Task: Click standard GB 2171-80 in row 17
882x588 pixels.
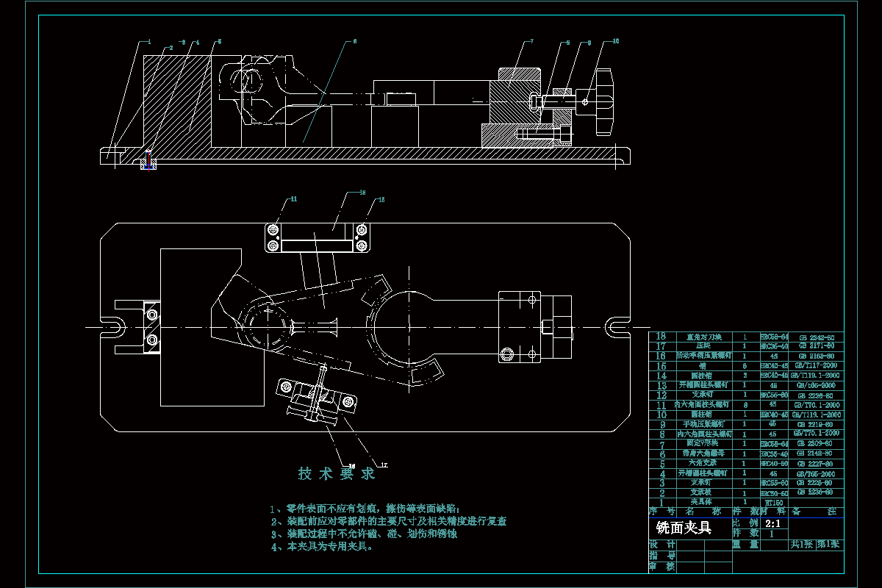Action: pyautogui.click(x=817, y=345)
